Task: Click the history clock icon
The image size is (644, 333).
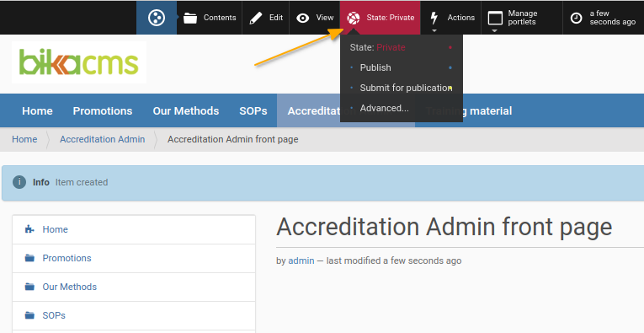Action: (x=576, y=18)
